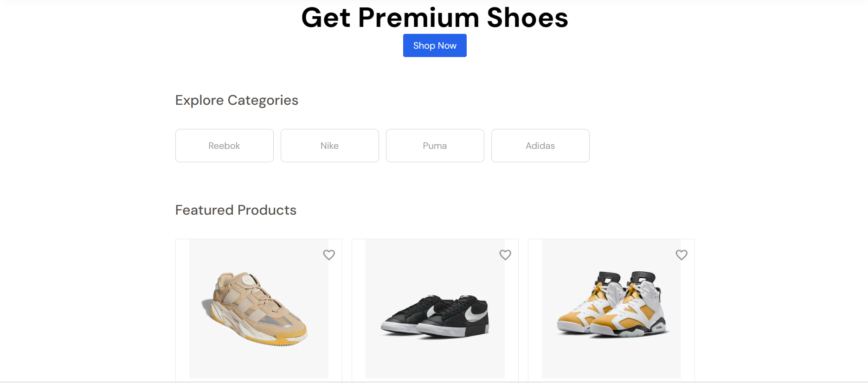This screenshot has width=868, height=383.
Task: Open the beige chunky sneaker product image
Action: (259, 309)
